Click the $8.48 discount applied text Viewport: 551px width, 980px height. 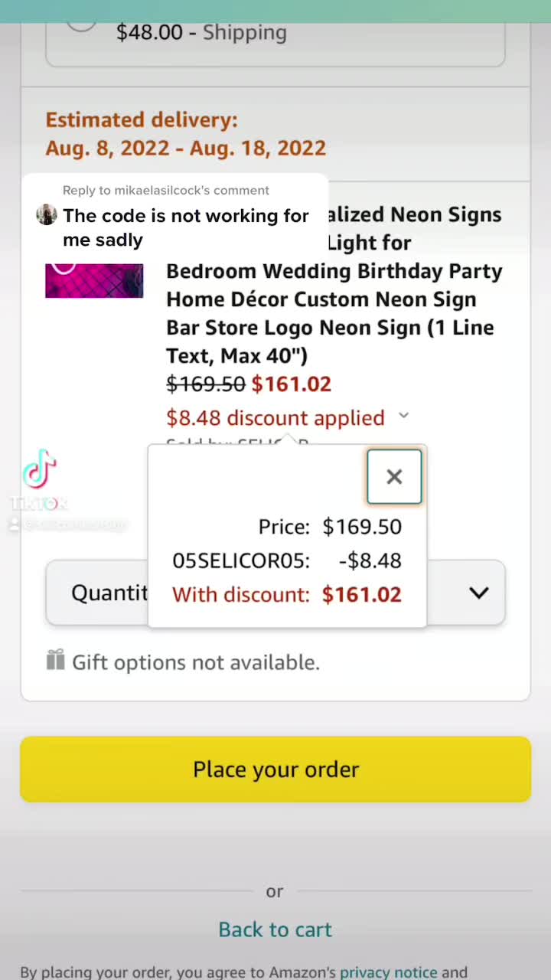[275, 417]
